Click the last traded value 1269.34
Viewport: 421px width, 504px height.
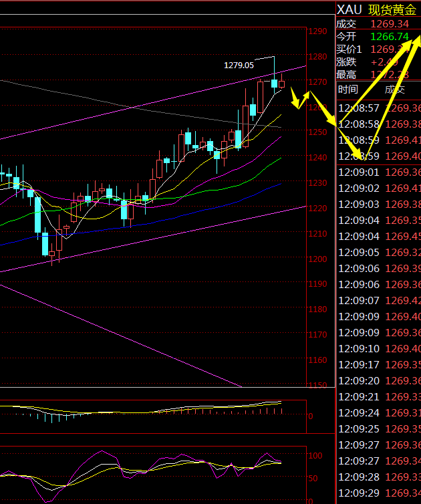click(x=390, y=24)
